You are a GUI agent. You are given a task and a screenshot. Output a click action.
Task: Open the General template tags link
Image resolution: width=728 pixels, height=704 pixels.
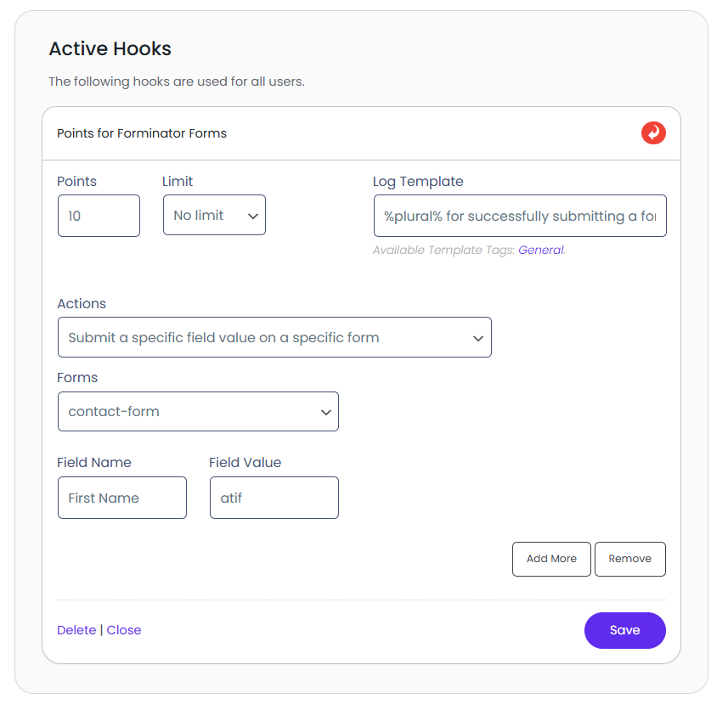(x=540, y=251)
